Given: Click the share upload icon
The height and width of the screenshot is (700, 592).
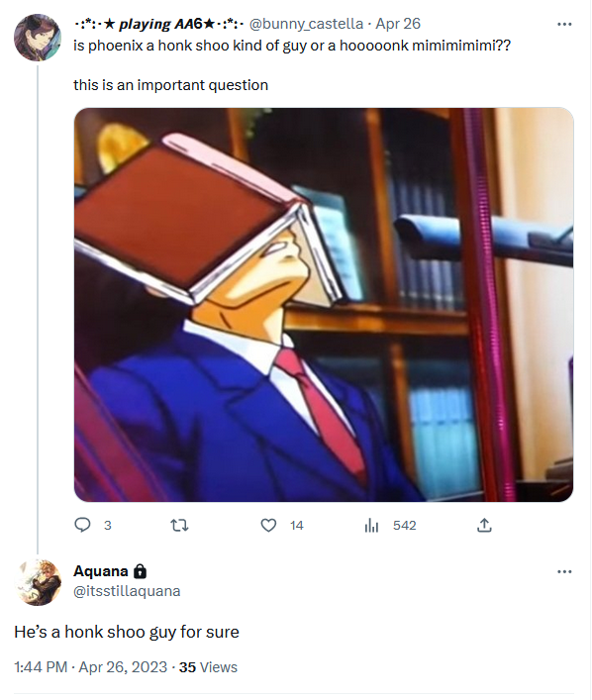Looking at the screenshot, I should click(484, 525).
